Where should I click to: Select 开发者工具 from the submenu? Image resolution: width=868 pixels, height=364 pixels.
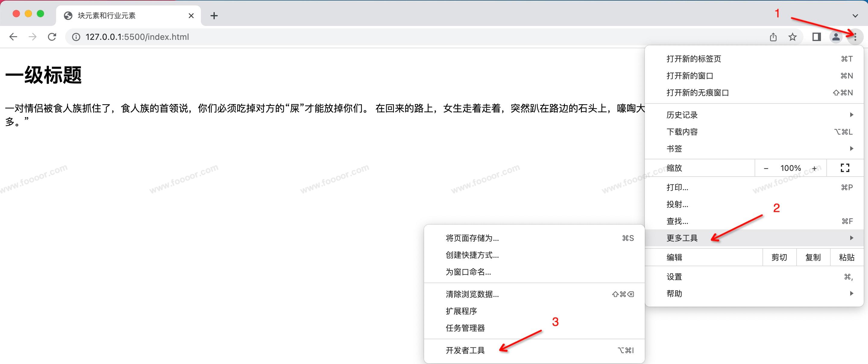point(465,350)
